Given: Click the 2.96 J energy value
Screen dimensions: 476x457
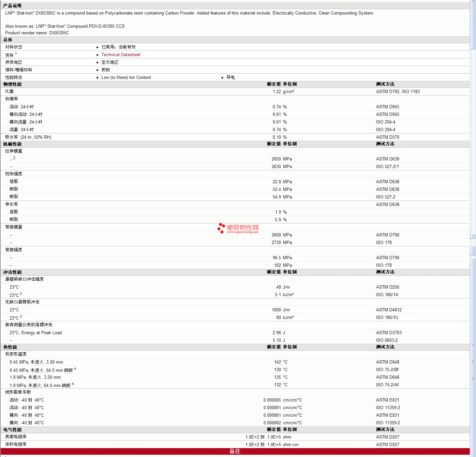Looking at the screenshot, I should (279, 333).
